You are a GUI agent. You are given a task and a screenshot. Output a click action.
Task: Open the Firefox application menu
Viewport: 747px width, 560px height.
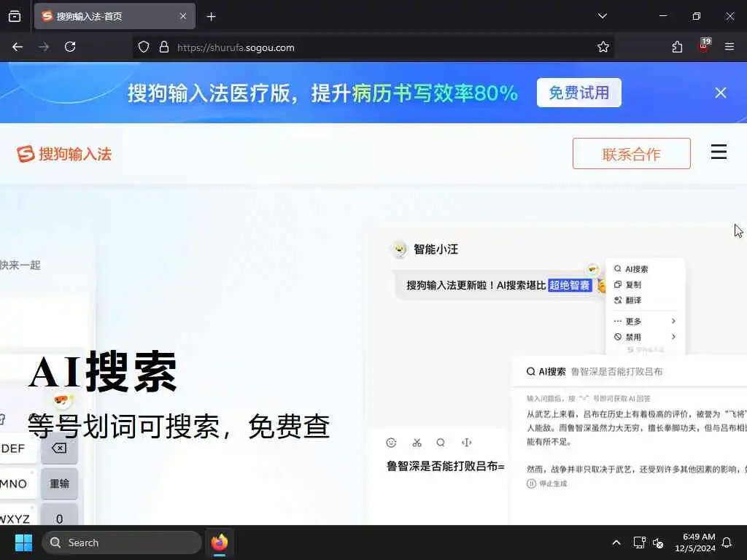tap(729, 47)
